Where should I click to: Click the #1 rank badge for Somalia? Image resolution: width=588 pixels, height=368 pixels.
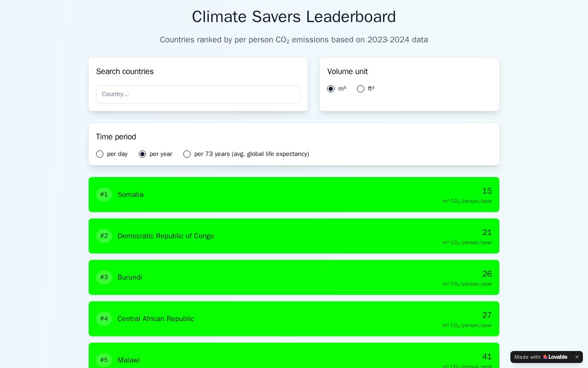click(104, 195)
